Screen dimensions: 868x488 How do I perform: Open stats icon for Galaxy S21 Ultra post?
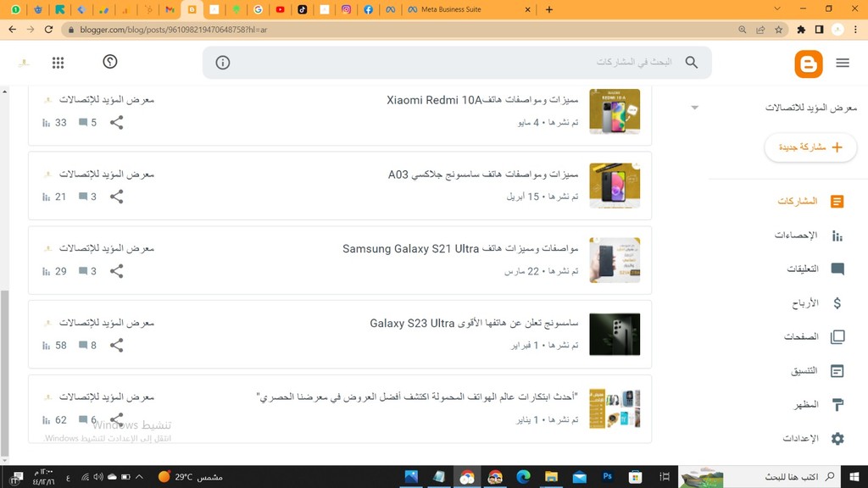click(x=47, y=272)
